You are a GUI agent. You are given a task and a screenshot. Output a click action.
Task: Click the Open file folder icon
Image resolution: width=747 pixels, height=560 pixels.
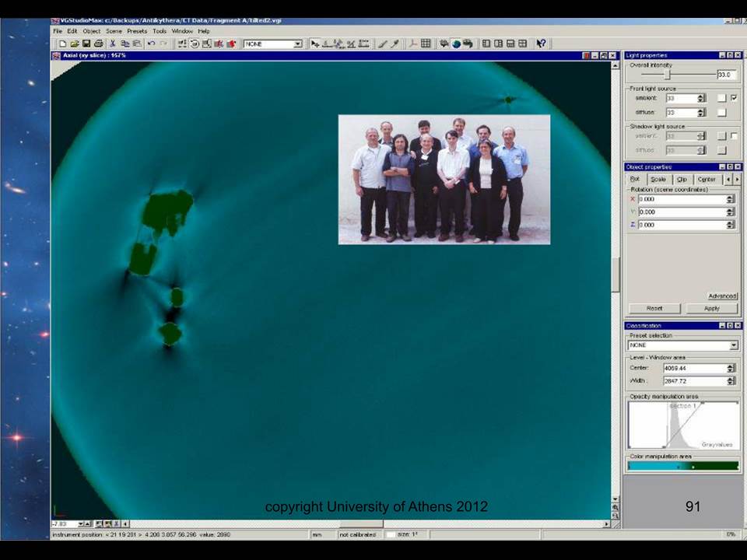click(75, 44)
